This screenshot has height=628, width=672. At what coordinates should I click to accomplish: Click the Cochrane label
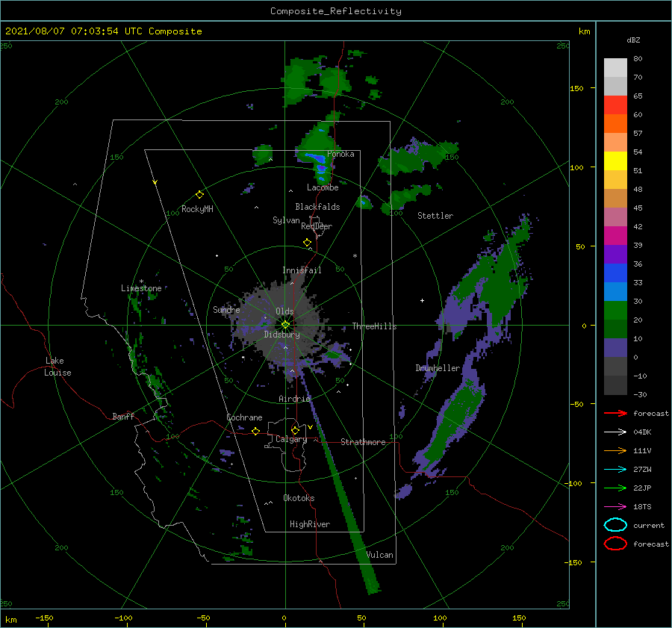(244, 417)
